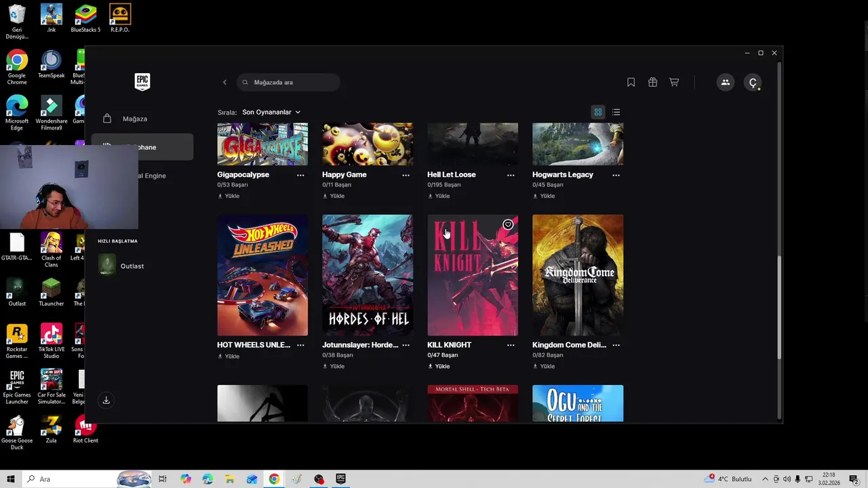Open KILL KNIGHT options menu
This screenshot has width=868, height=488.
coord(511,345)
